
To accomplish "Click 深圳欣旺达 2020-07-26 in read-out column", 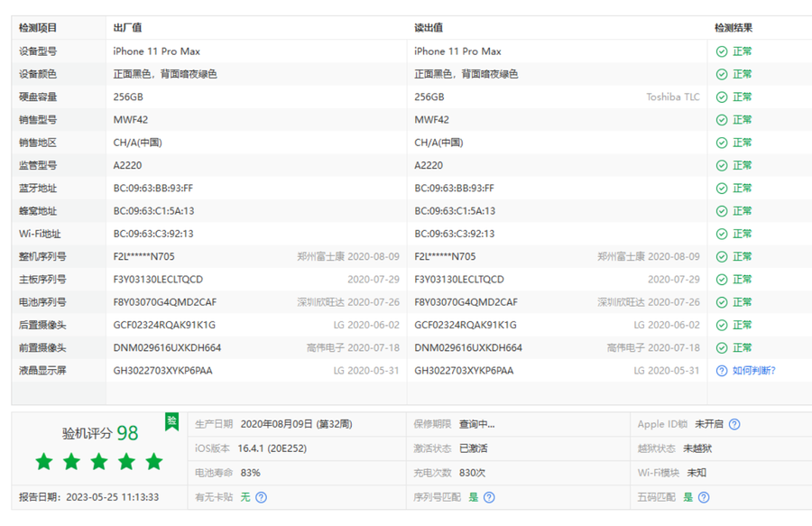I will pos(649,302).
